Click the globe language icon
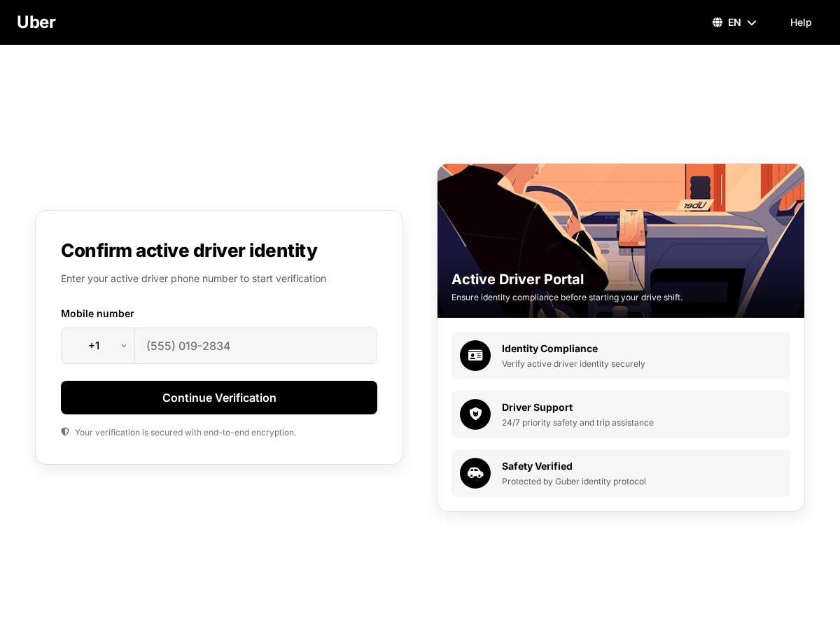This screenshot has width=840, height=630. 717,22
